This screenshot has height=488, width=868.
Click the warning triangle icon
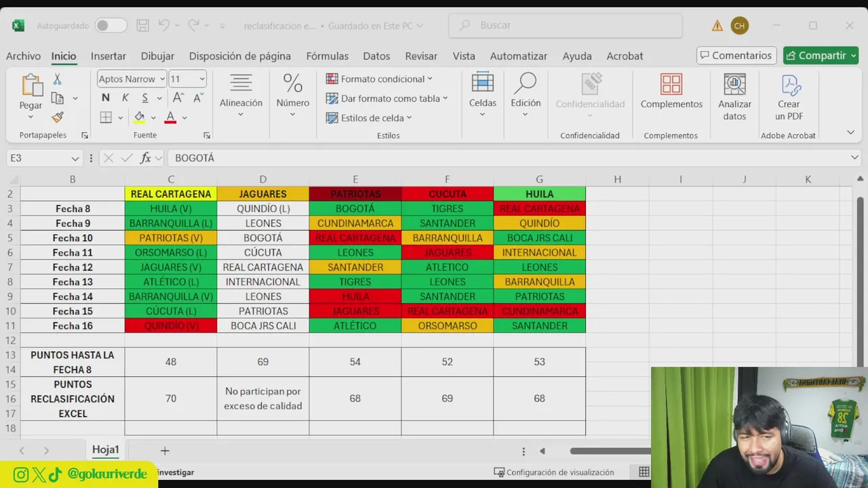(x=717, y=26)
